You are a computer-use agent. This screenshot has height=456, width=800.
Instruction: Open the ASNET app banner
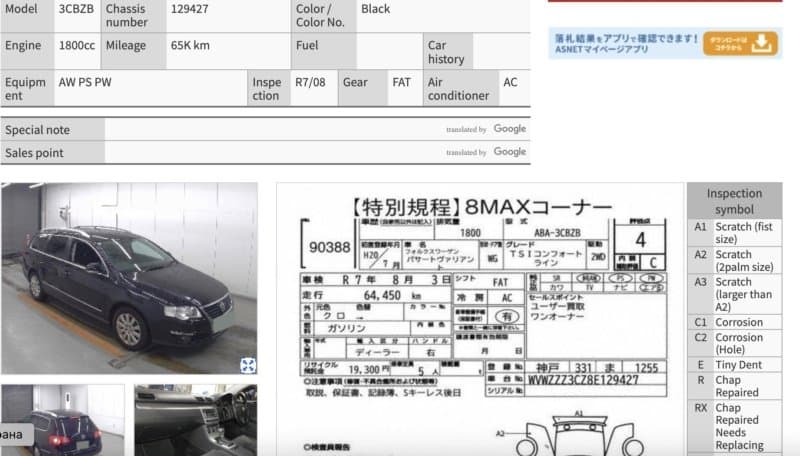pyautogui.click(x=665, y=43)
